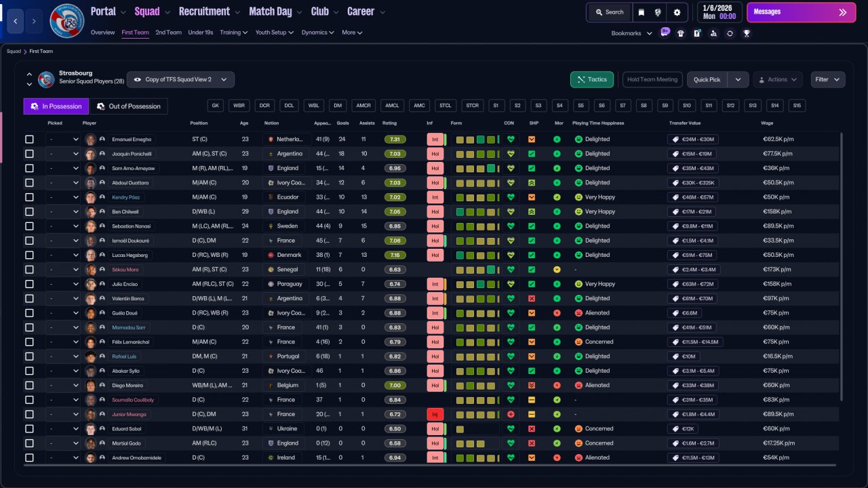Click the Search field
Viewport: 868px width, 488px height.
coord(609,12)
